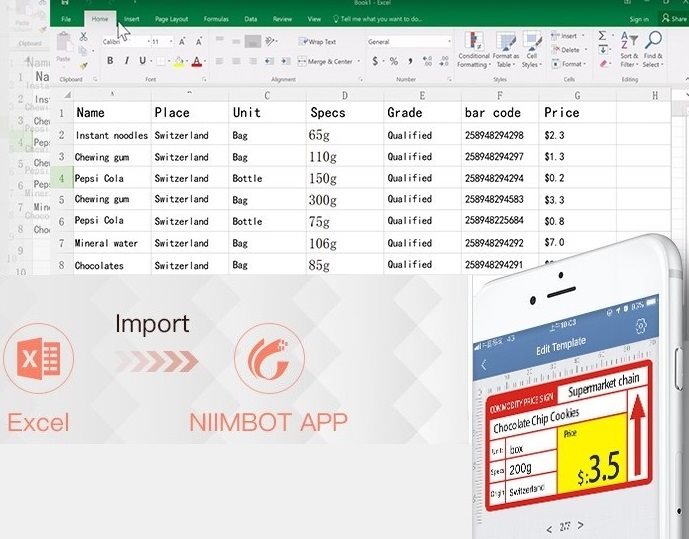Screen dimensions: 689x539
Task: Open settings gear in phone app
Action: 641,326
